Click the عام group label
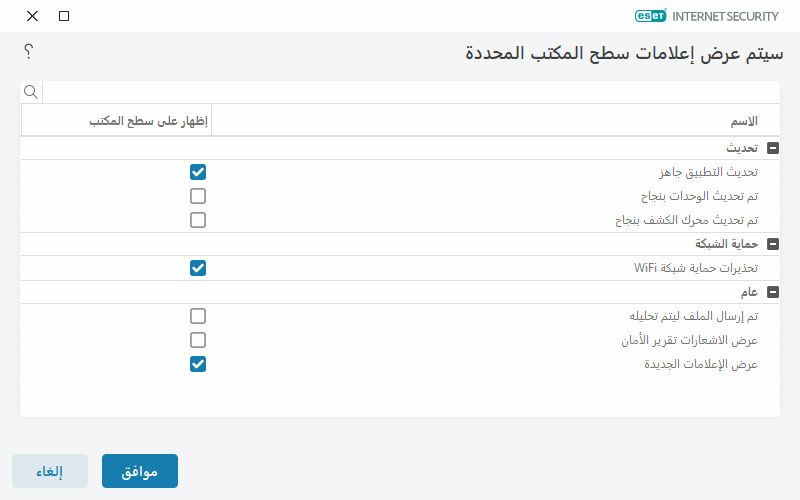 (749, 292)
